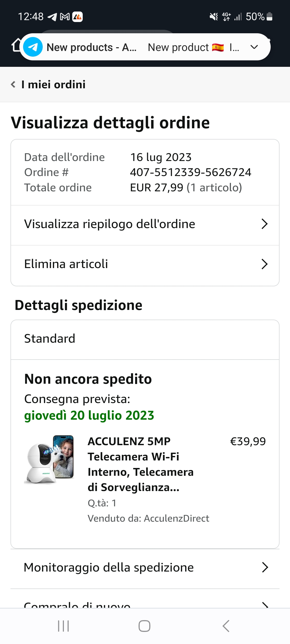Tap the chevron beside Visualizza riepilogo dell'ordine
The image size is (290, 644).
(264, 224)
